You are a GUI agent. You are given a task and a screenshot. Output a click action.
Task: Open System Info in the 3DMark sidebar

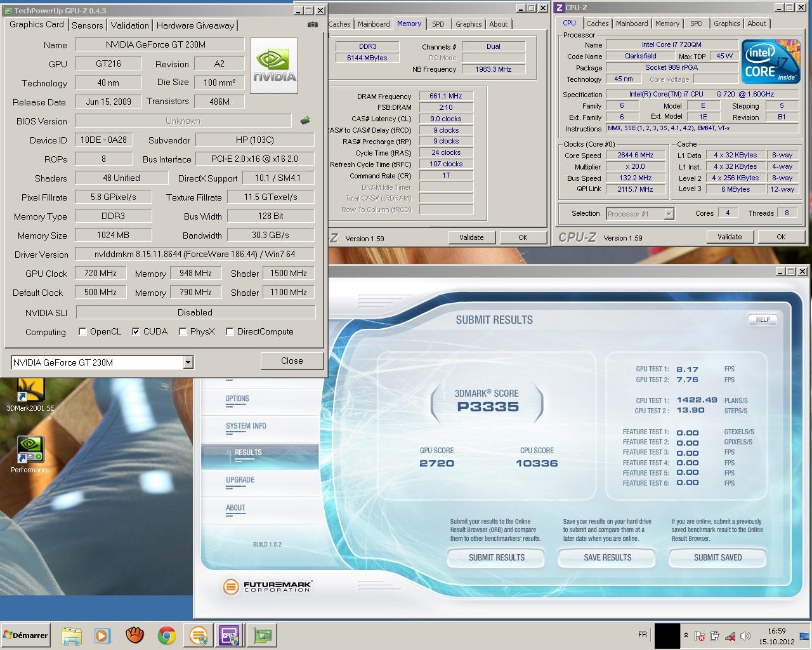(246, 427)
